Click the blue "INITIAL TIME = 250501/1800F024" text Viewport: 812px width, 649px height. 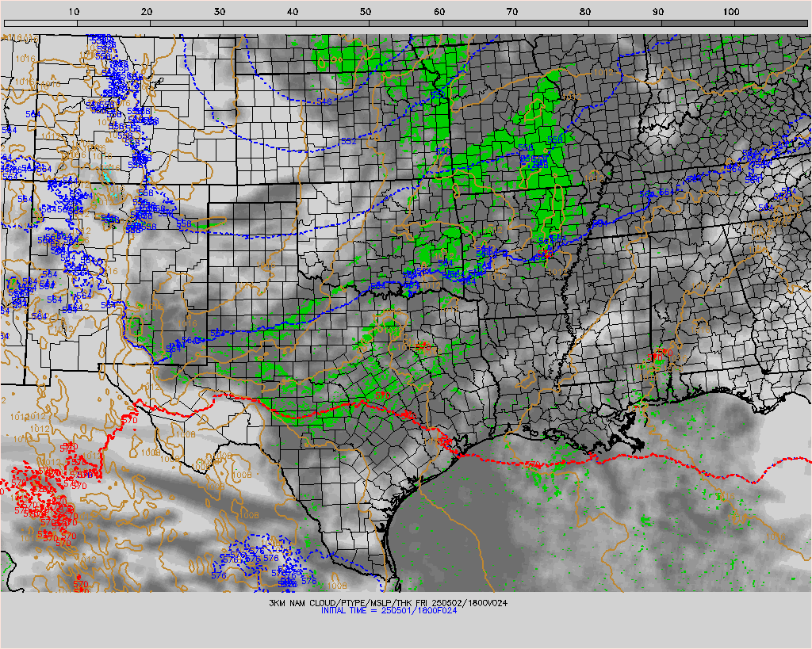tap(389, 610)
